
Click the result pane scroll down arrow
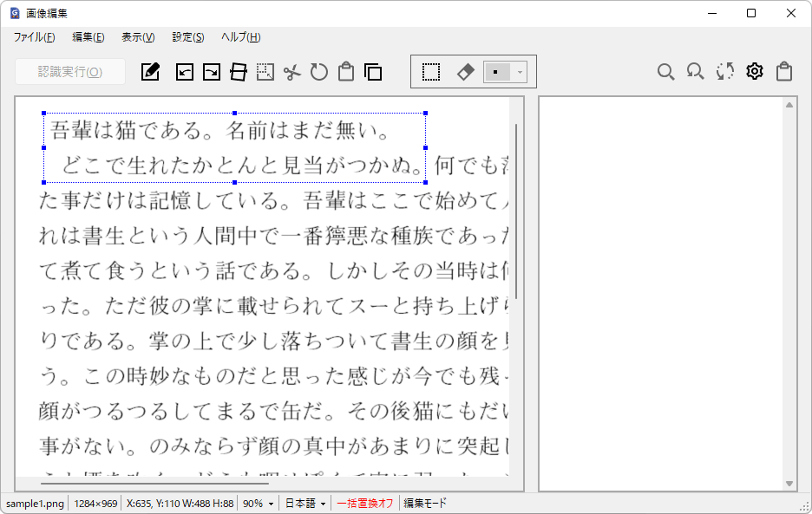coord(789,484)
